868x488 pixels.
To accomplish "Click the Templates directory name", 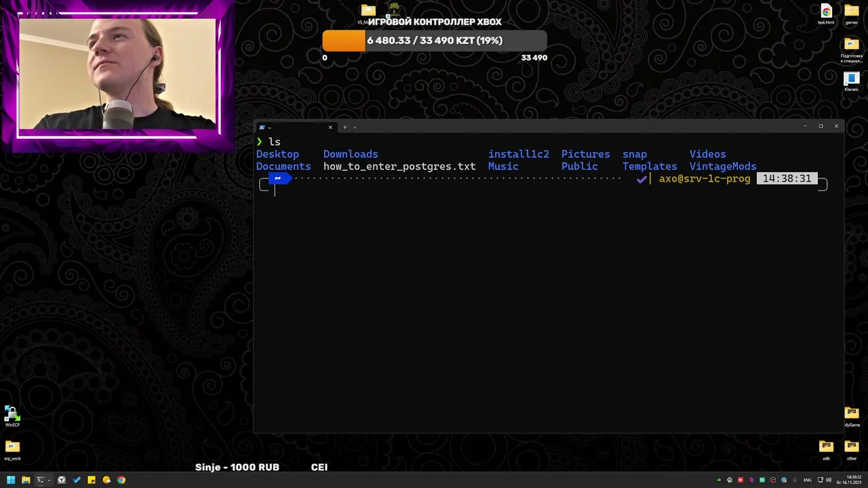I will pyautogui.click(x=650, y=166).
